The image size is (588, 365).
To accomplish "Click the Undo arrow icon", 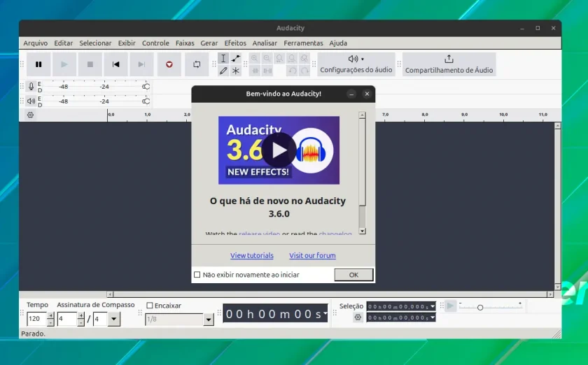I will (x=292, y=71).
